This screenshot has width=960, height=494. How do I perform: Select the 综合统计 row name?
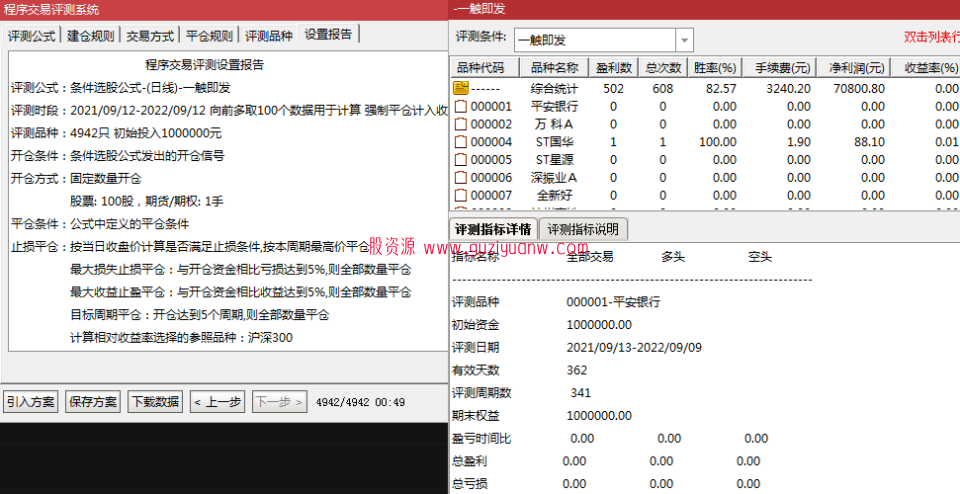click(554, 89)
